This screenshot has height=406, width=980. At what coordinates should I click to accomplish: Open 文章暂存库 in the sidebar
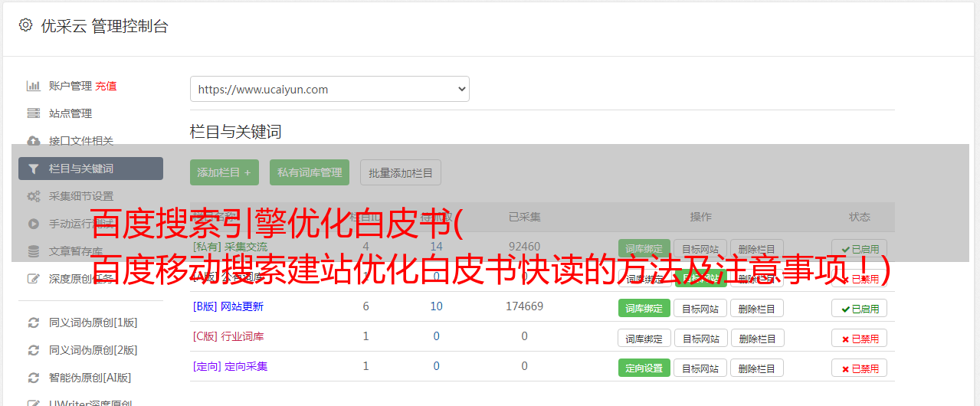coord(76,251)
